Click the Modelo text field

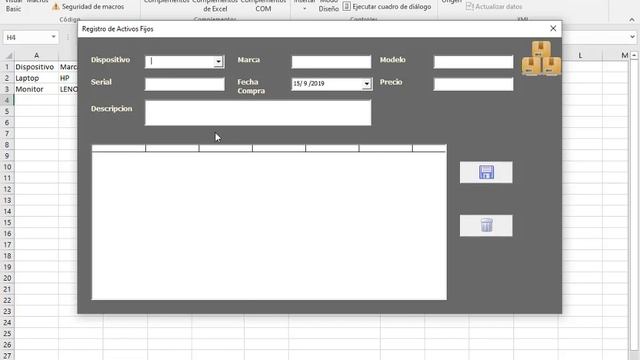click(473, 62)
